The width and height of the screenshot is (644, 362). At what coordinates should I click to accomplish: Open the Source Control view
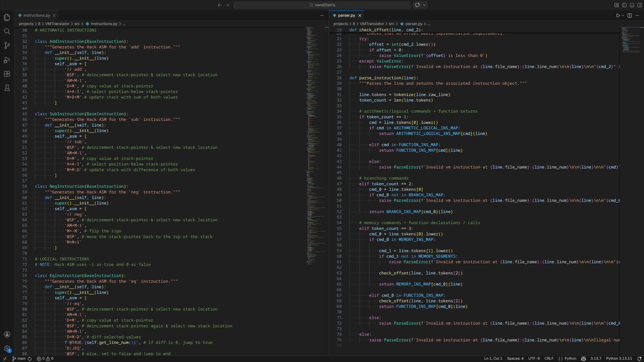[7, 46]
